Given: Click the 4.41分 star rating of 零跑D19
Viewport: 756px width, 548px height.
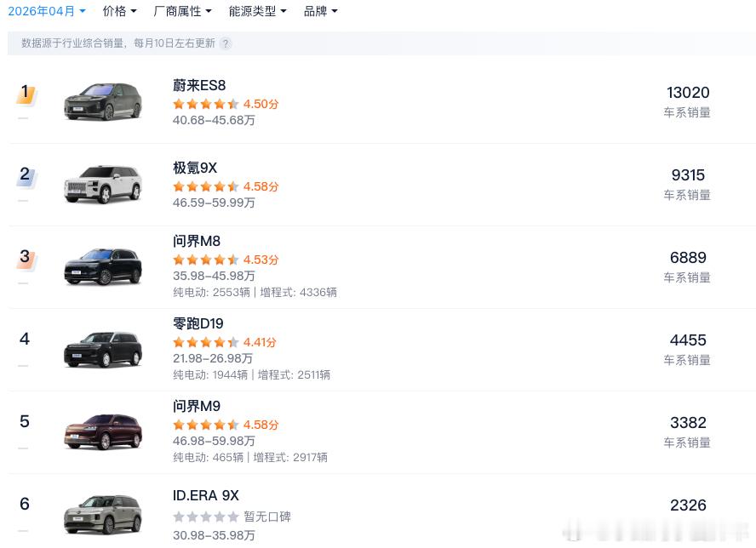Looking at the screenshot, I should click(225, 342).
